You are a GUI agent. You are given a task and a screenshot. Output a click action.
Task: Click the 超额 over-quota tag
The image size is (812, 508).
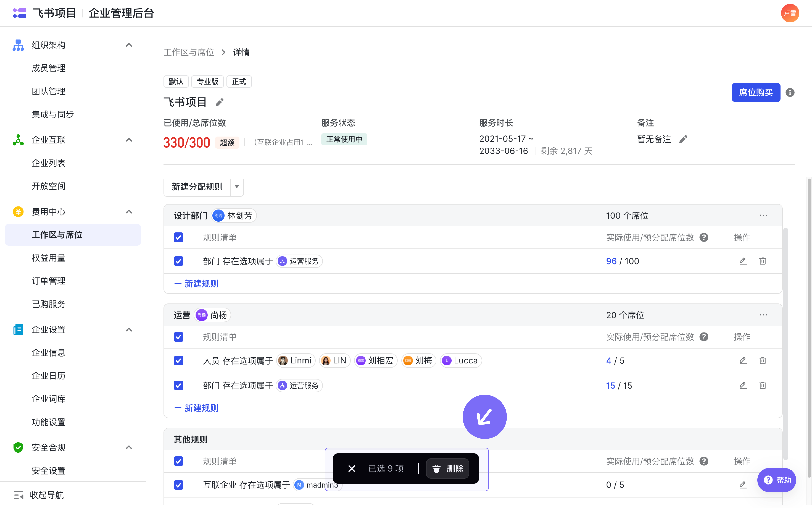[x=227, y=142]
